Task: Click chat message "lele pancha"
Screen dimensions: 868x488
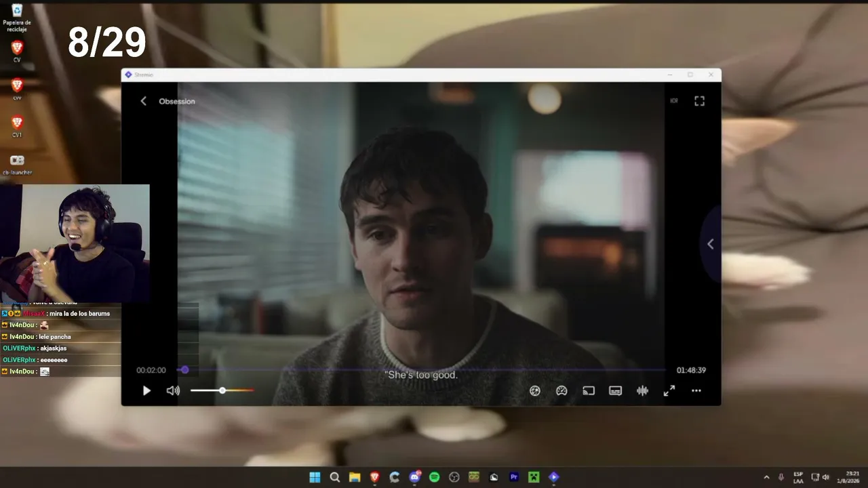Action: [55, 337]
